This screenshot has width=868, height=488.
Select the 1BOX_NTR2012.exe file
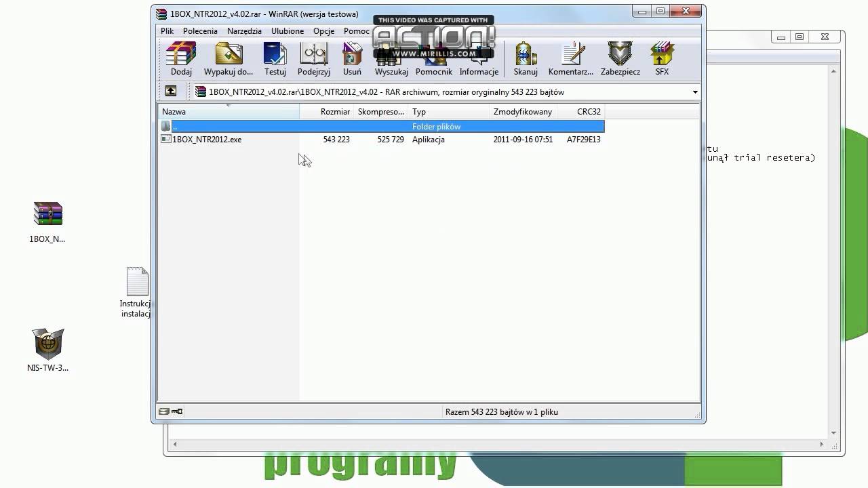[207, 140]
